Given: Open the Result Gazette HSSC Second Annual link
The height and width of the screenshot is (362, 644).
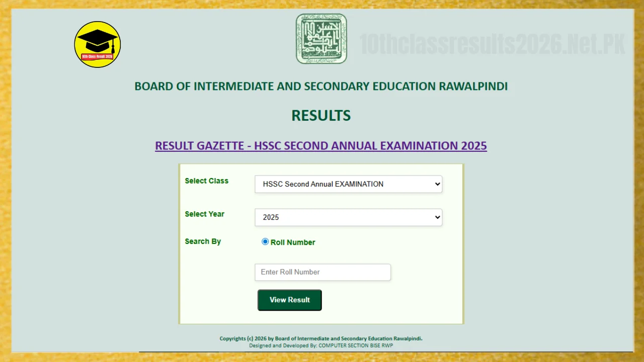Looking at the screenshot, I should click(321, 146).
